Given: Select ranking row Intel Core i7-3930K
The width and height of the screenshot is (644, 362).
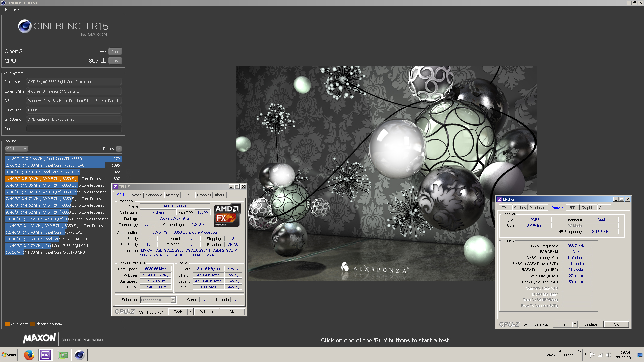Looking at the screenshot, I should point(63,165).
